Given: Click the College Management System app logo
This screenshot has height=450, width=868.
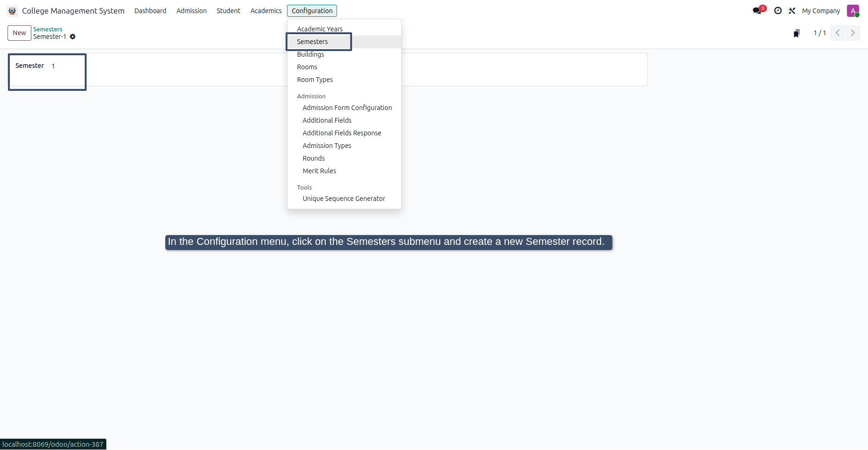Looking at the screenshot, I should [12, 11].
